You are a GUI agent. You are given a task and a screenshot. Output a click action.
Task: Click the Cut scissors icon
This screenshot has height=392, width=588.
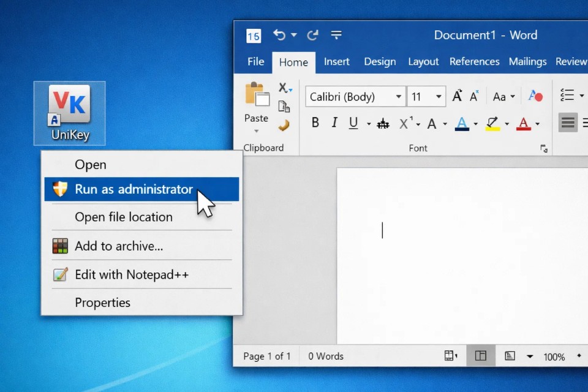(x=284, y=88)
